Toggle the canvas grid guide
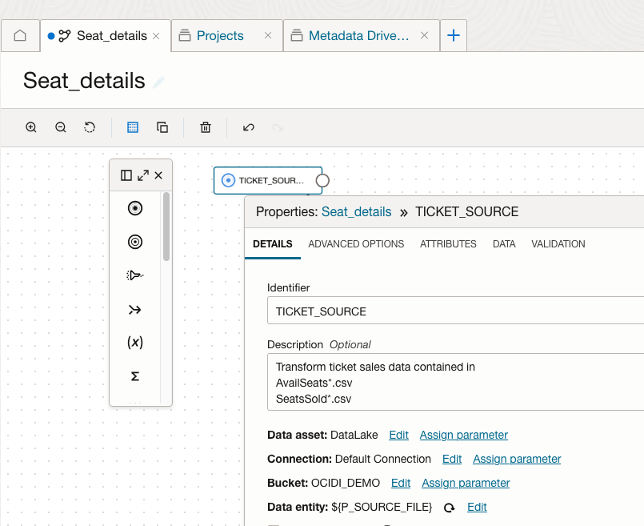The image size is (644, 526). 133,127
